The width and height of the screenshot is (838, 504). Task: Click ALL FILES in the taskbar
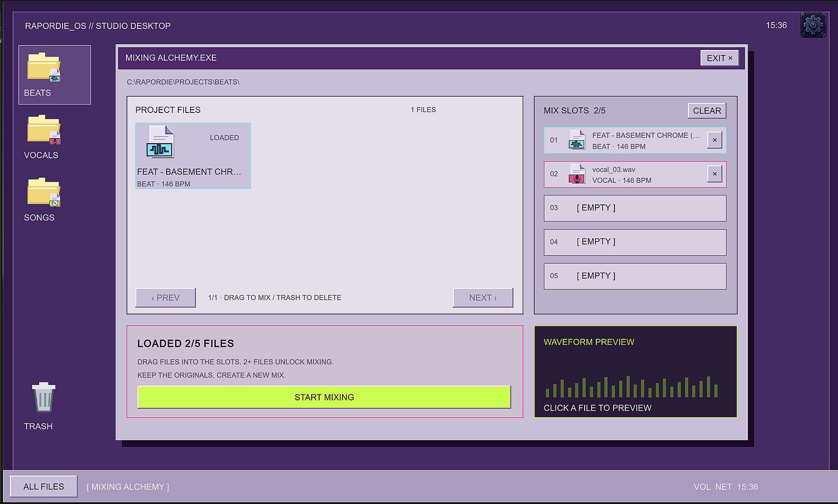tap(43, 487)
